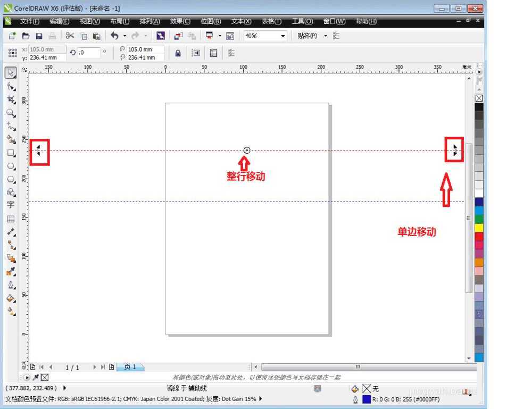The image size is (532, 409).
Task: Click the Save floppy disk icon
Action: pyautogui.click(x=39, y=36)
